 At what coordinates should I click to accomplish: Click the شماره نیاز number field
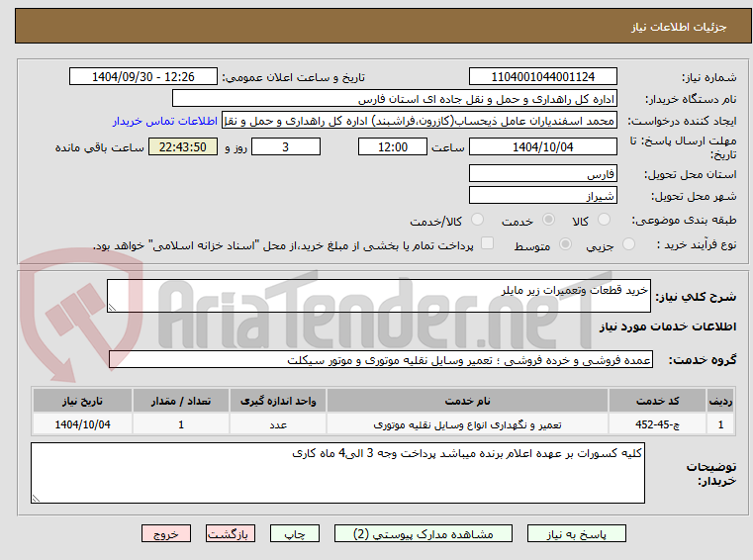pyautogui.click(x=543, y=77)
